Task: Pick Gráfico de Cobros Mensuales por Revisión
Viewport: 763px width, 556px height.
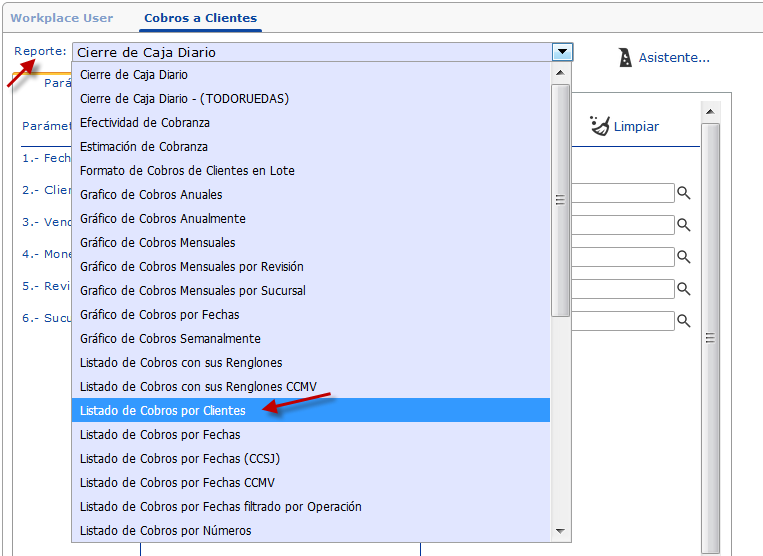Action: click(311, 267)
